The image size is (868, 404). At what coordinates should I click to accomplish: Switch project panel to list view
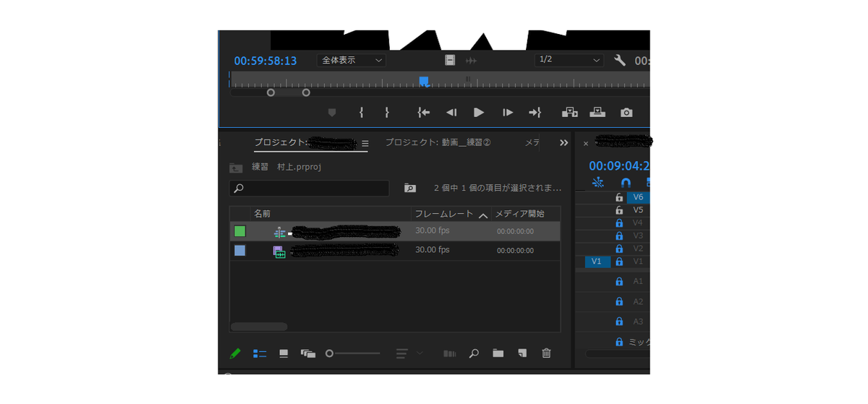260,353
